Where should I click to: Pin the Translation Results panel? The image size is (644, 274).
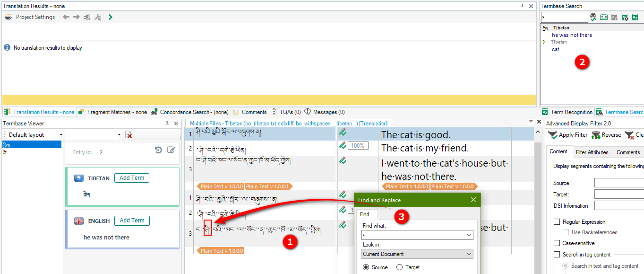(522, 6)
